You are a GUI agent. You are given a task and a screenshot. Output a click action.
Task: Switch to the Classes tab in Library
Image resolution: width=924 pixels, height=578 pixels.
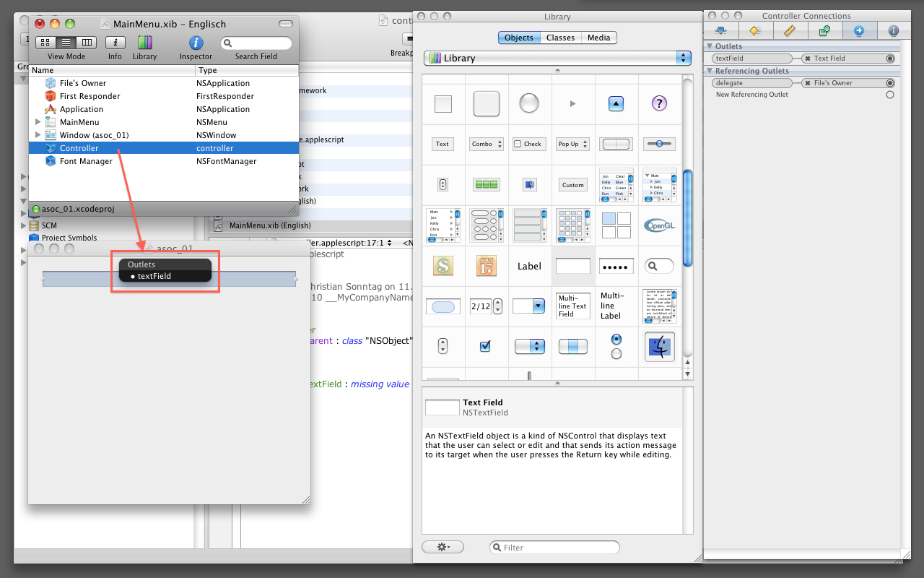point(560,38)
